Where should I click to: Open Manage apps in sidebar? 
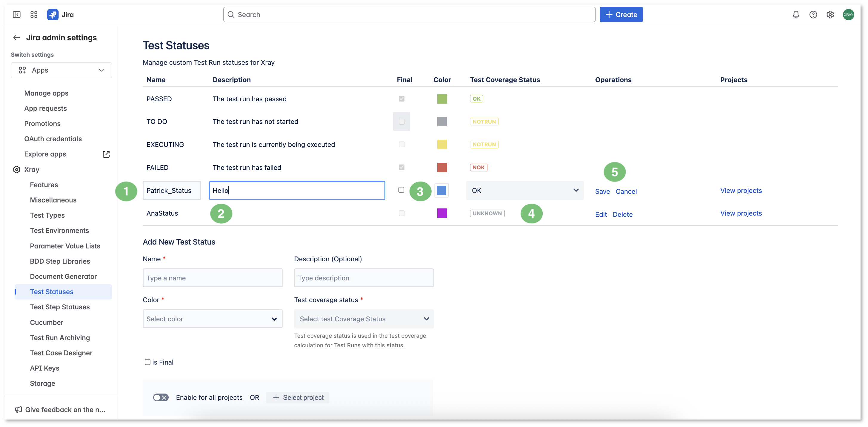click(x=46, y=93)
